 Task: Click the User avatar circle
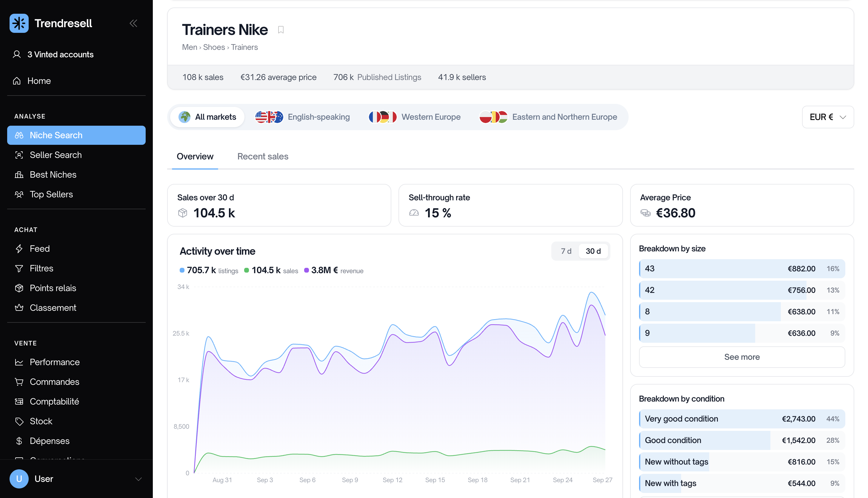coord(19,479)
